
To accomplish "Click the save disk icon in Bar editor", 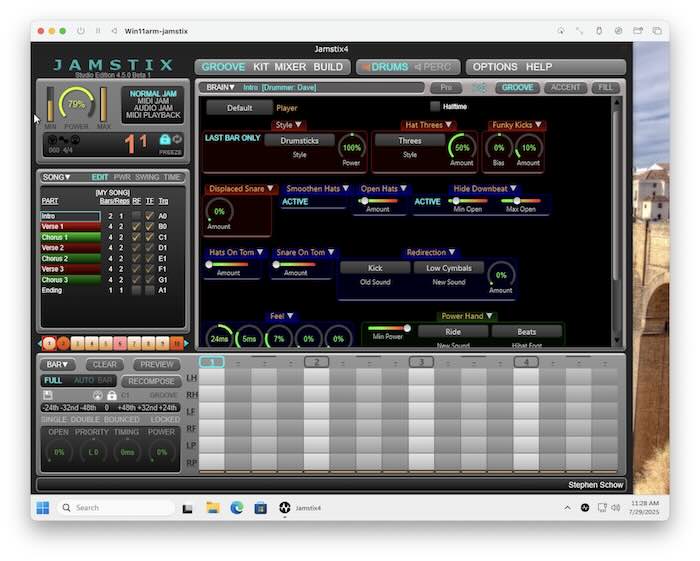I will pyautogui.click(x=48, y=395).
